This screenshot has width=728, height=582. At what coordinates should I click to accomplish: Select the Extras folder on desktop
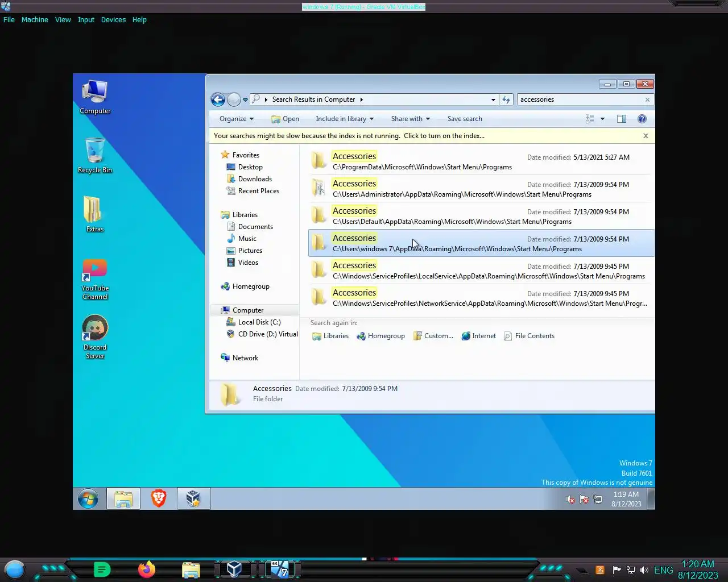(95, 214)
